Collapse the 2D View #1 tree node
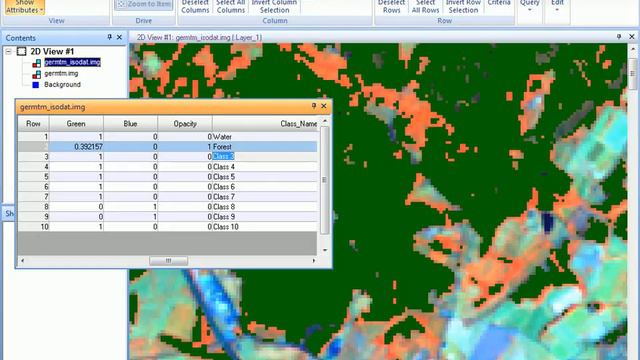The height and width of the screenshot is (360, 640). 8,51
